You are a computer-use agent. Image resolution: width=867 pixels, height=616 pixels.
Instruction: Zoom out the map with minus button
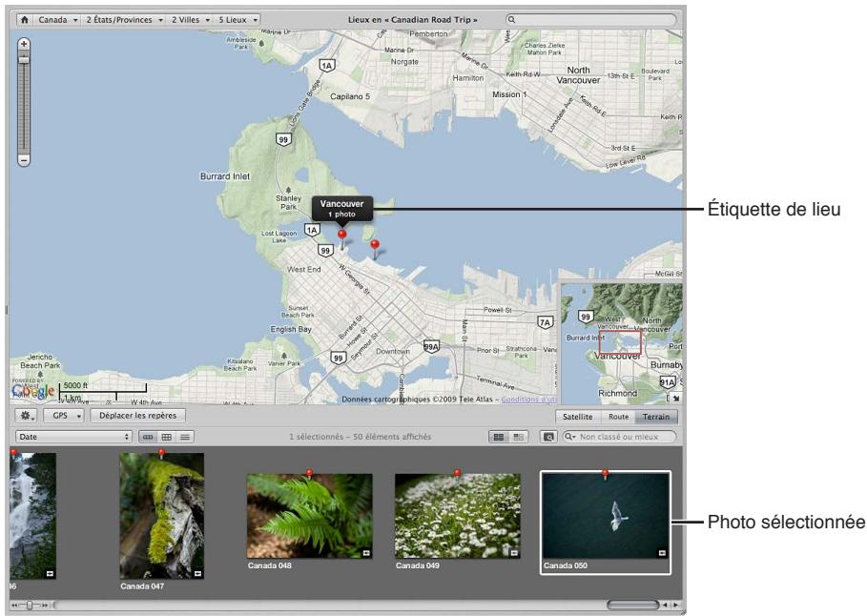pyautogui.click(x=24, y=160)
